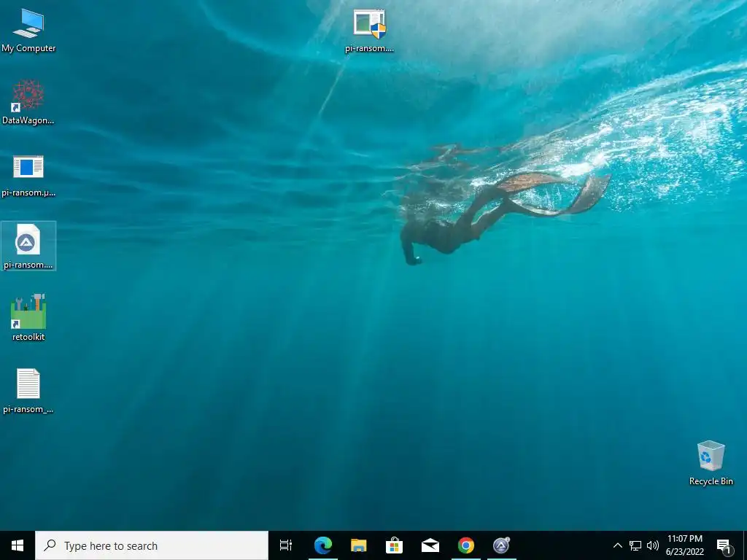
Task: Select the highlighted pi-ransom AutoIt script icon
Action: pos(28,246)
